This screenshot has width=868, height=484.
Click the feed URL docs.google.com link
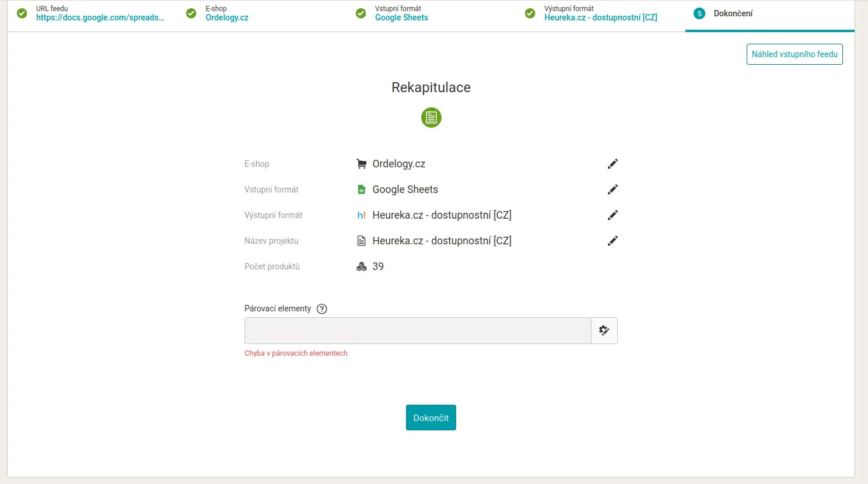[100, 17]
